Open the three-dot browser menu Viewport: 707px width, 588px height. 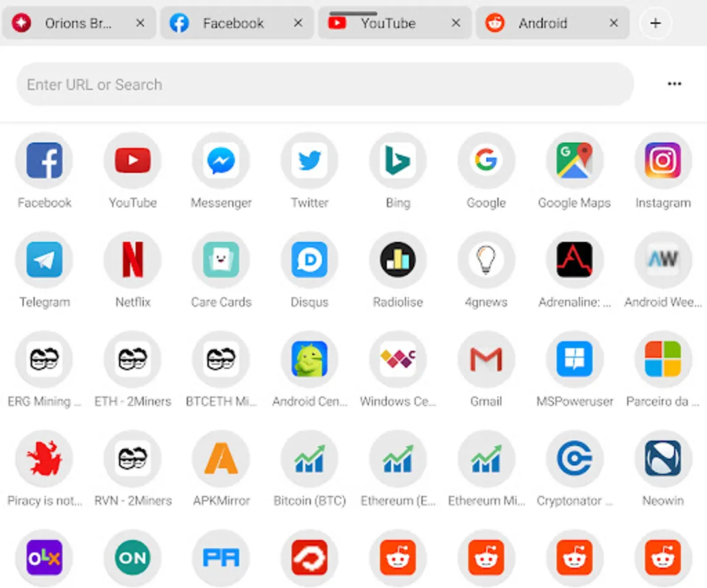click(674, 84)
